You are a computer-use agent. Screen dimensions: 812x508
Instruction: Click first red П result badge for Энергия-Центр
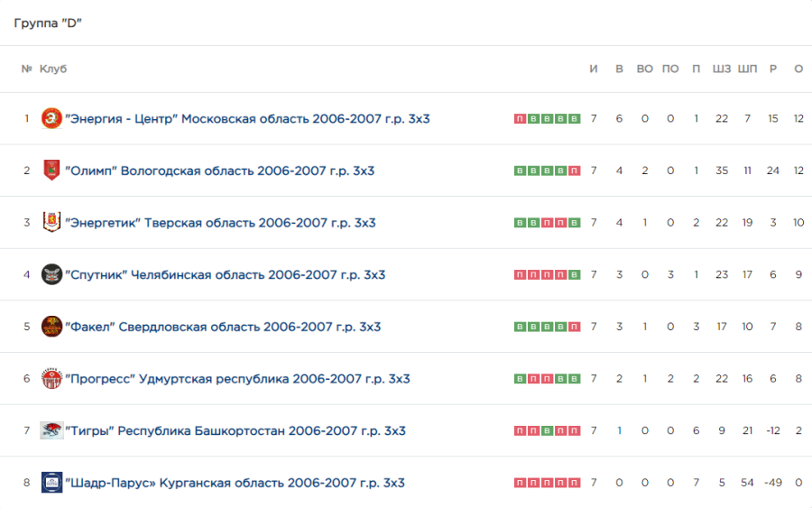520,118
